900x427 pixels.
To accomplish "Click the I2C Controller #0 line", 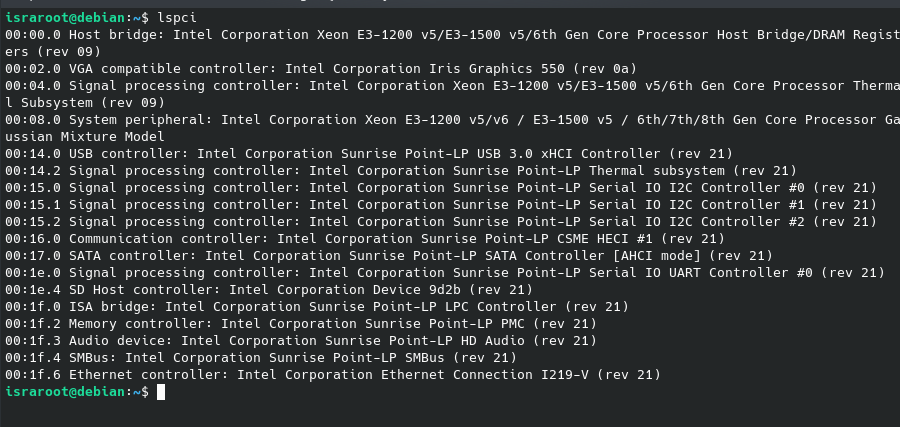I will click(x=441, y=188).
